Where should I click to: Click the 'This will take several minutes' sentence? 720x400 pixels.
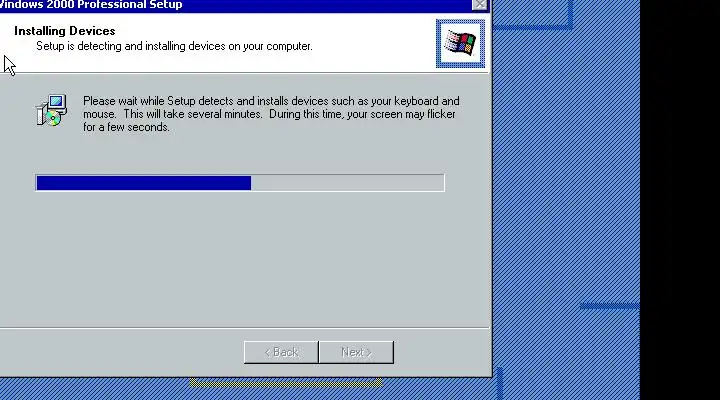coord(193,114)
